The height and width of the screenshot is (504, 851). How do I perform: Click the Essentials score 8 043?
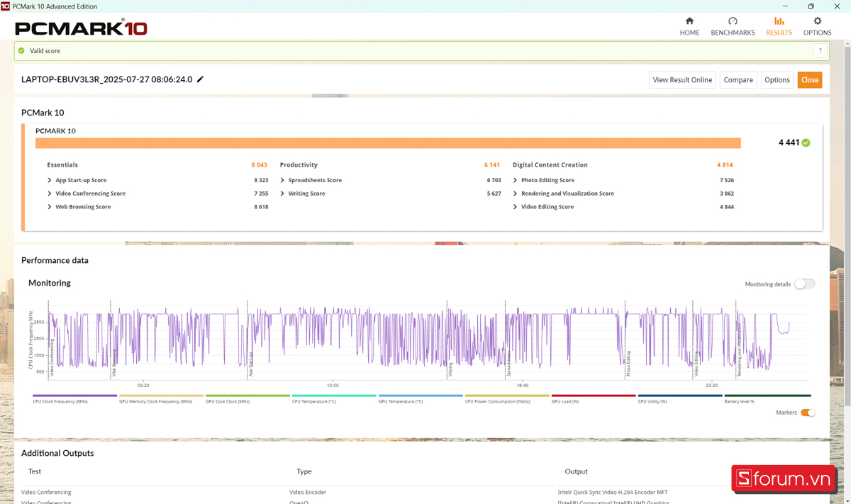click(259, 165)
